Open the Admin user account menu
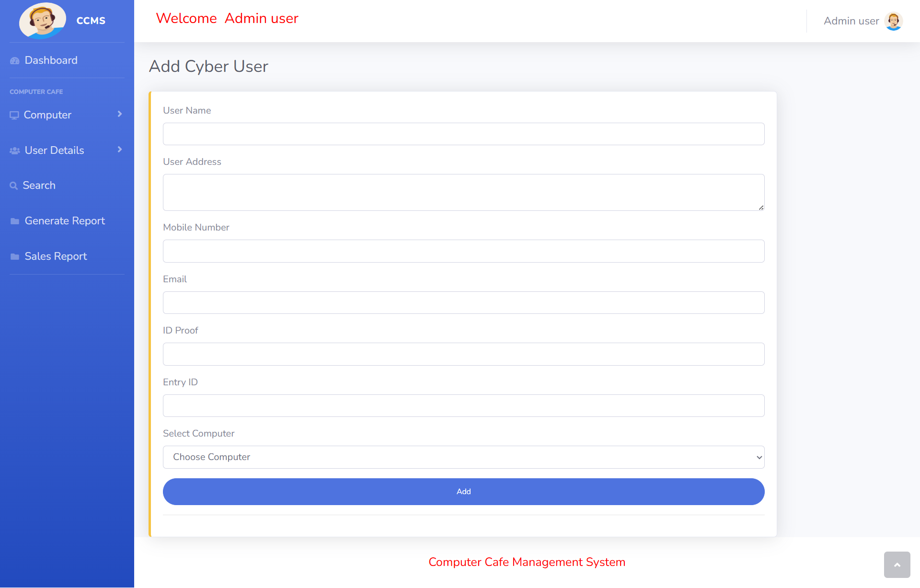The height and width of the screenshot is (588, 920). click(863, 21)
